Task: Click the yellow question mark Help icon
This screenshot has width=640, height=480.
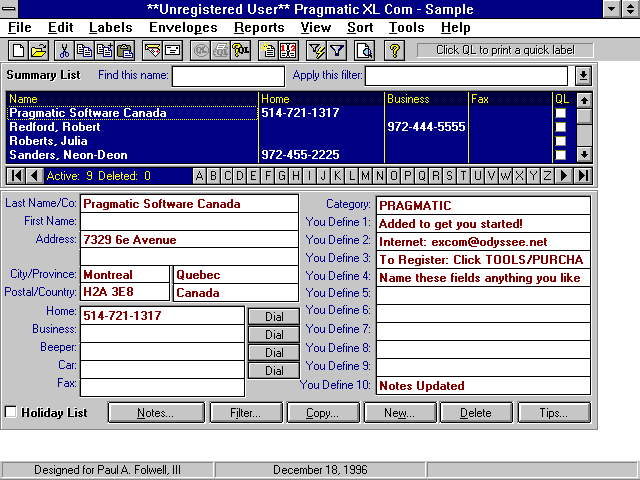Action: 395,51
